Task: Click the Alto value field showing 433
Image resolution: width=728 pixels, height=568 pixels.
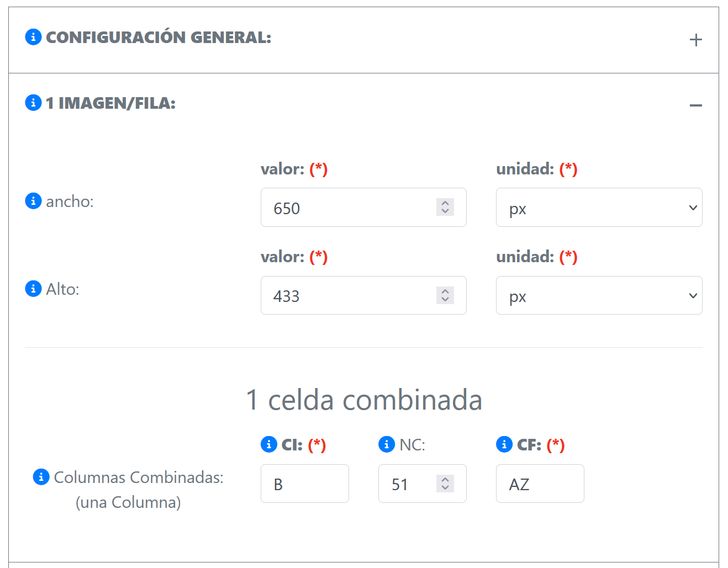Action: coord(348,295)
